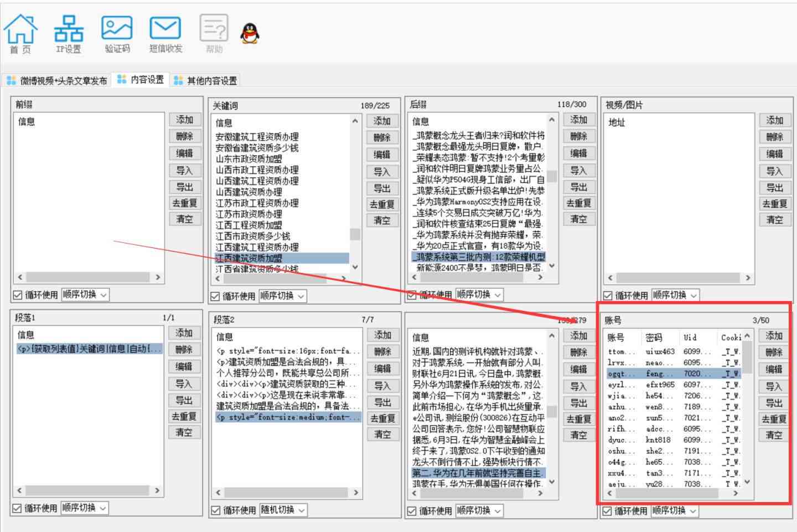The height and width of the screenshot is (532, 797).
Task: Click 导入 button in 账号 panel
Action: 774,386
